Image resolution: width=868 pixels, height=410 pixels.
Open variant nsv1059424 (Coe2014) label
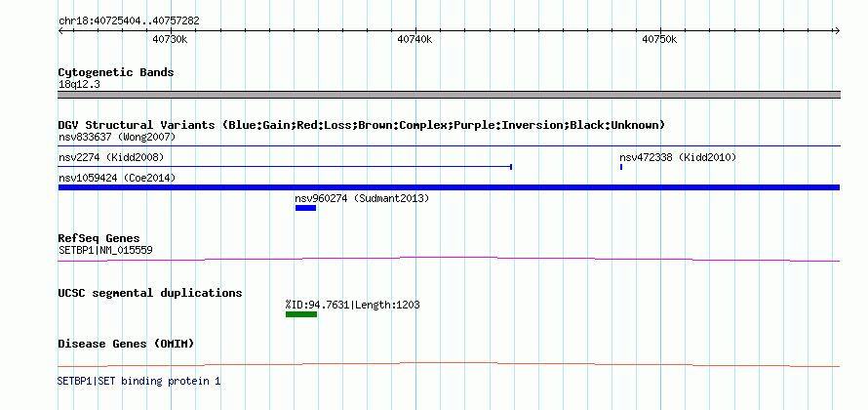(117, 178)
